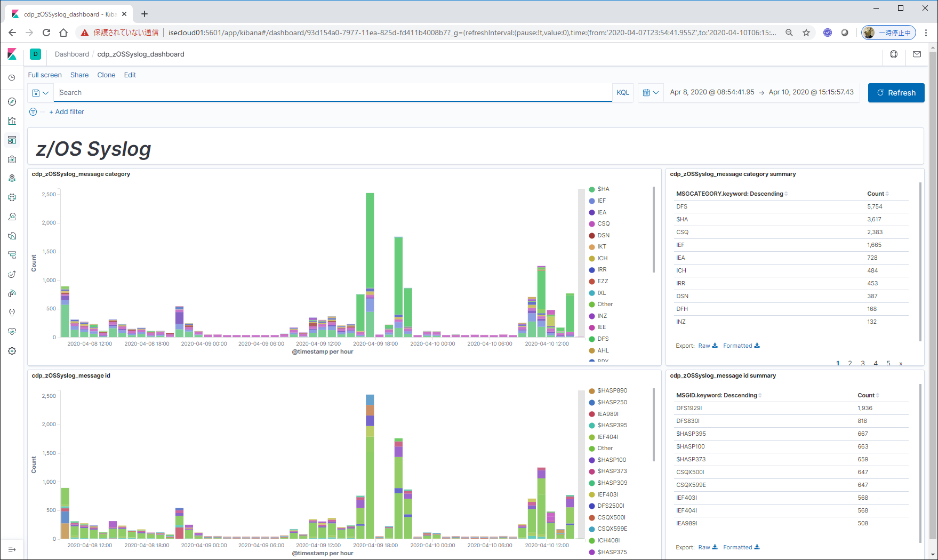Viewport: 938px width, 560px height.
Task: Open the Dashboard breadcrumb link
Action: [72, 54]
